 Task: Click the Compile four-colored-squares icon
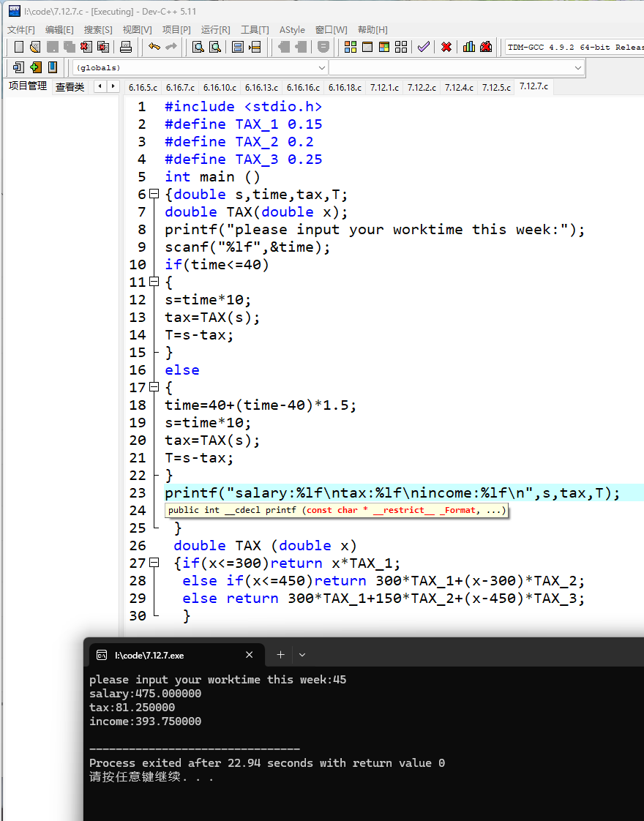tap(351, 47)
